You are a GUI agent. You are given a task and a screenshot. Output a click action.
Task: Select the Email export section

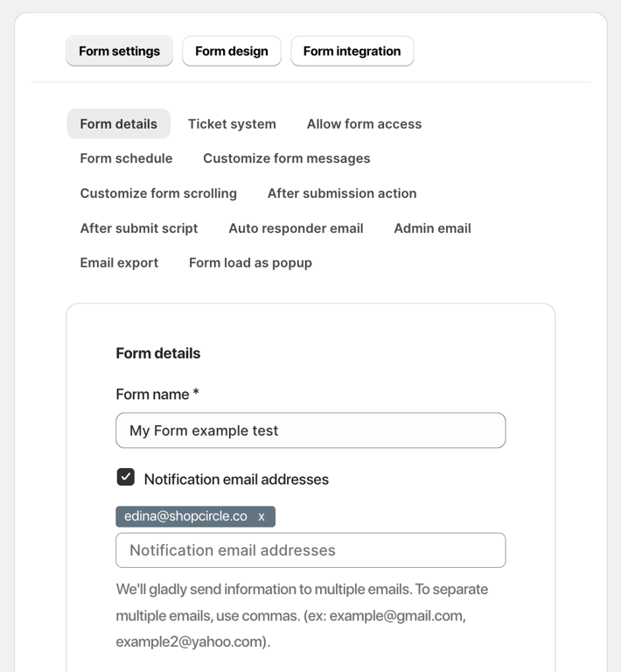tap(119, 262)
